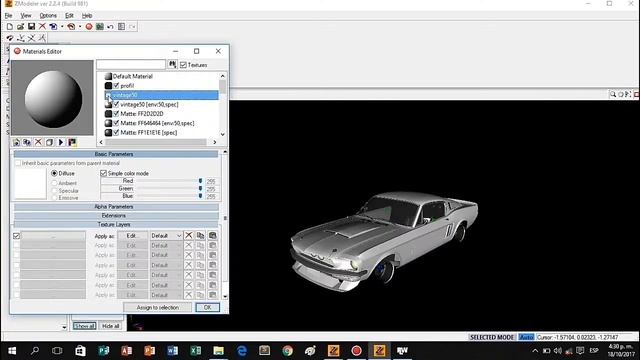Click the material list scroll-right arrow
This screenshot has height=360, width=640.
(215, 142)
